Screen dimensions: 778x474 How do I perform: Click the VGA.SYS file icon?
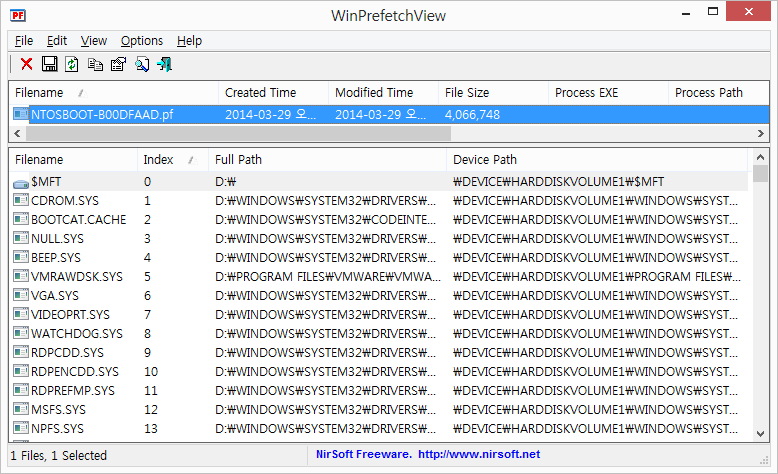[21, 295]
